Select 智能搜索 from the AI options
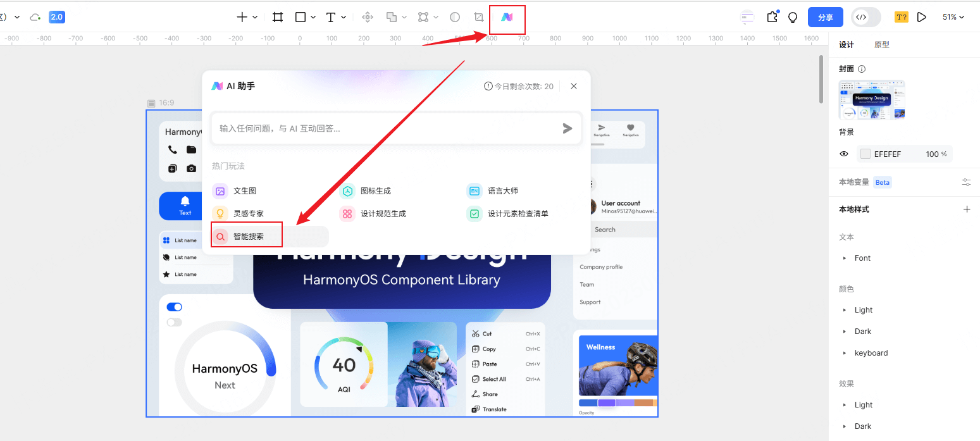 click(248, 237)
